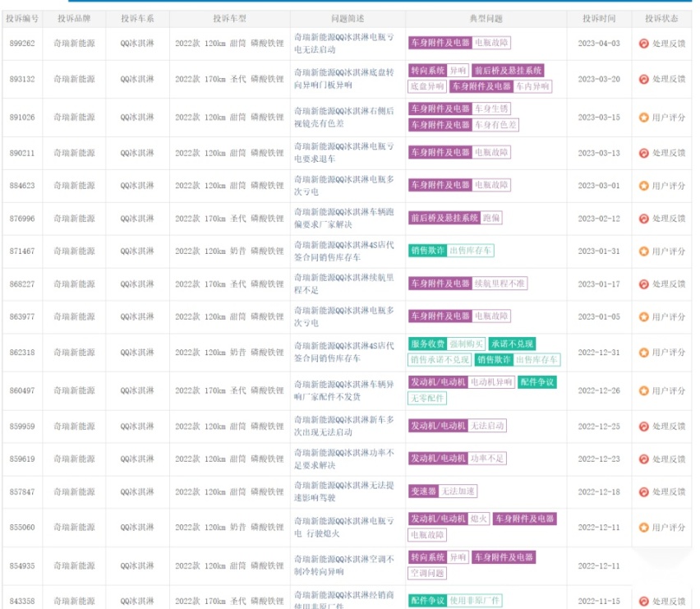The width and height of the screenshot is (700, 609).
Task: Click the 功率不足 tag in row 859619
Action: coord(487,459)
